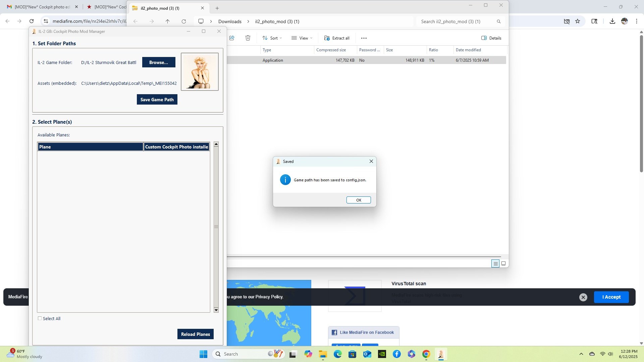
Task: Click the Up arrow in Explorer navigation
Action: [x=167, y=21]
